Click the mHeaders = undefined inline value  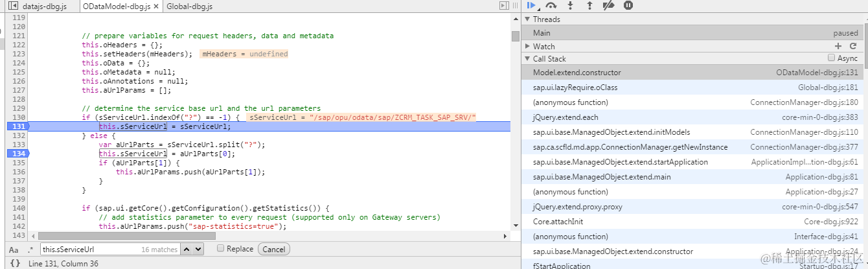click(245, 54)
